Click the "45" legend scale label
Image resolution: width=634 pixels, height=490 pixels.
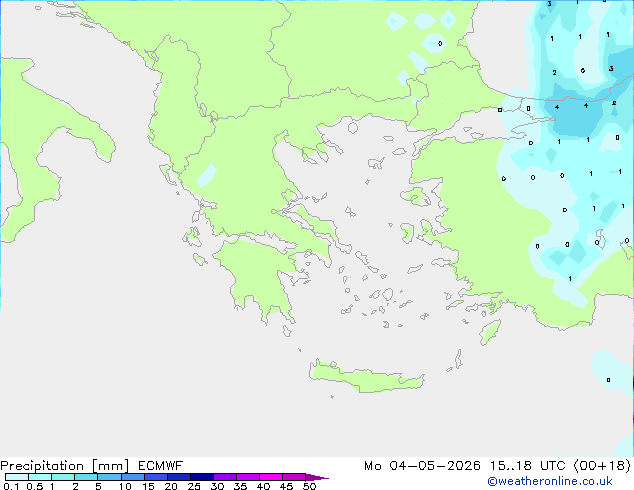[286, 486]
